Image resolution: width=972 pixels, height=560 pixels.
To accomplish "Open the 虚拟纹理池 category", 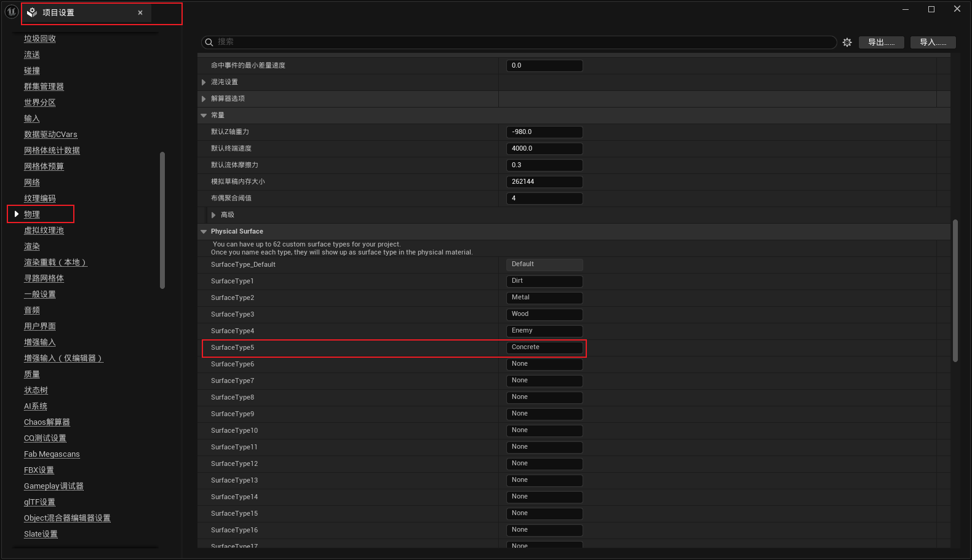I will point(44,231).
